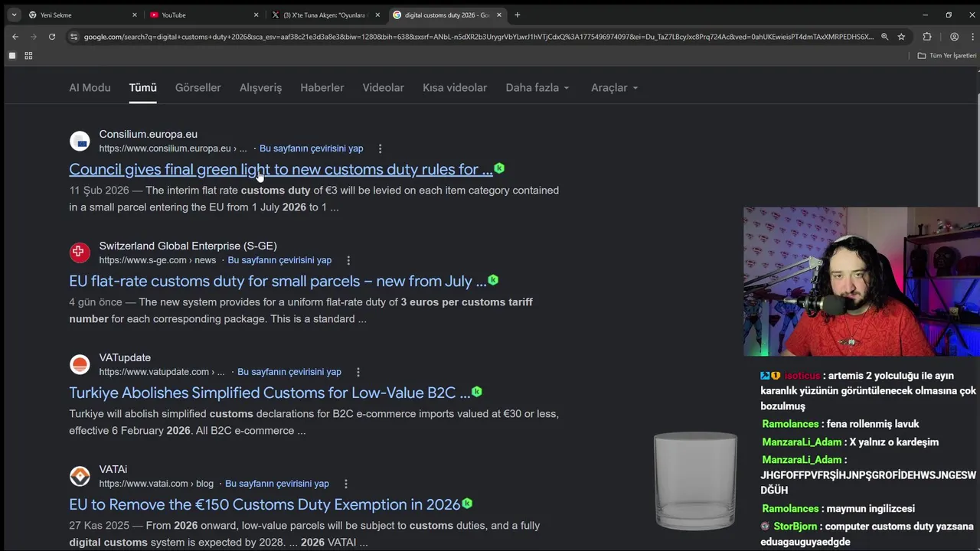
Task: Expand the Daha fazla dropdown
Action: [x=537, y=88]
